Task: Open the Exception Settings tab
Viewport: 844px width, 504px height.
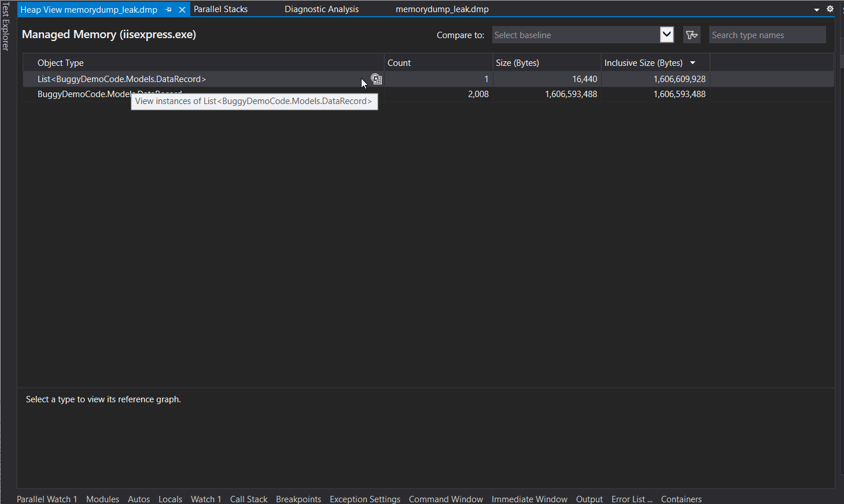Action: [365, 499]
